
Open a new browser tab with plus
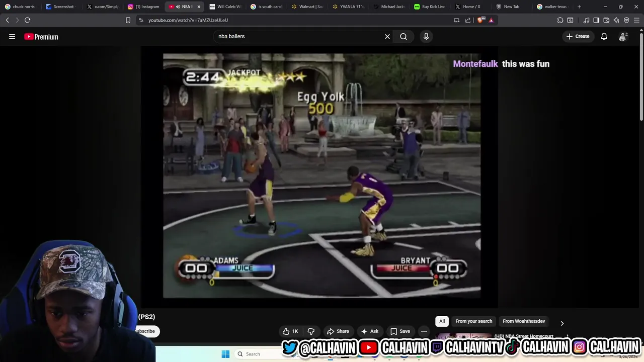(x=579, y=7)
